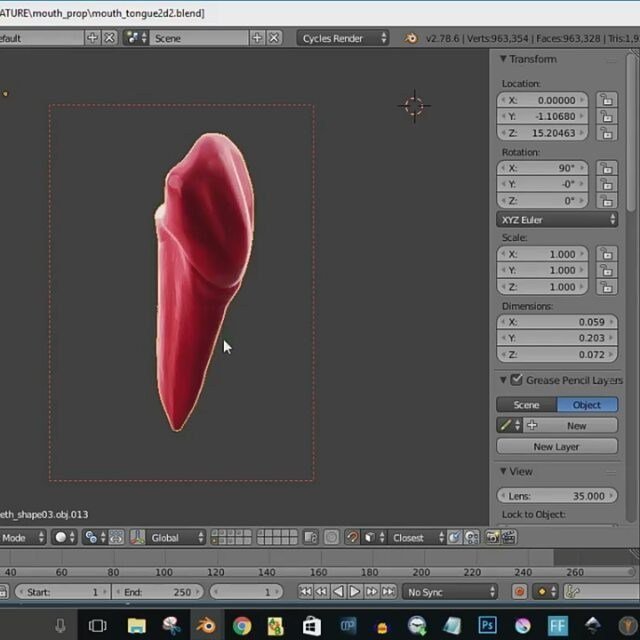Click the OpenGL render image icon
This screenshot has width=640, height=640.
(492, 537)
